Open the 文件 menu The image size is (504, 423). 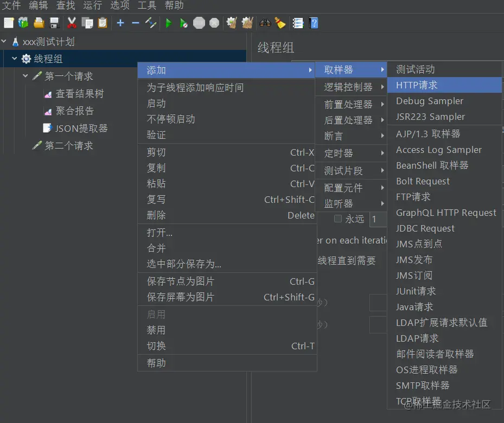tap(11, 5)
